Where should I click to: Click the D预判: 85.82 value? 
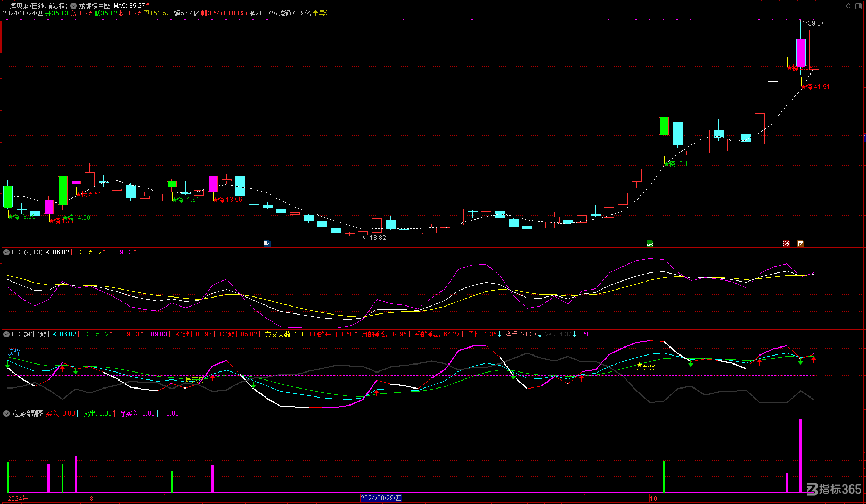click(240, 334)
